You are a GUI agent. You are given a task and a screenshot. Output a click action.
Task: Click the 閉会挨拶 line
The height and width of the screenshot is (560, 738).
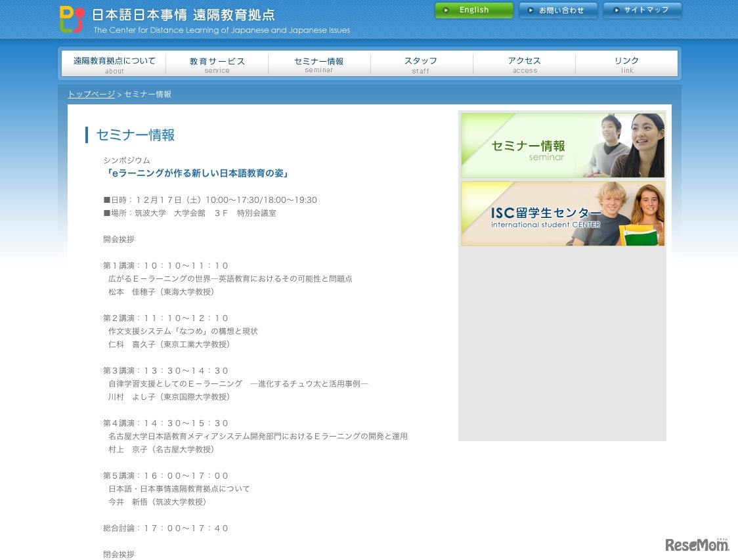click(x=119, y=554)
